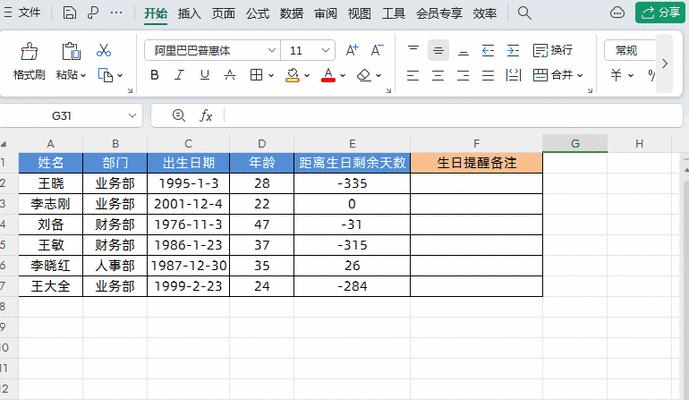Viewport: 689px width, 400px height.
Task: Toggle italic formatting
Action: click(179, 75)
